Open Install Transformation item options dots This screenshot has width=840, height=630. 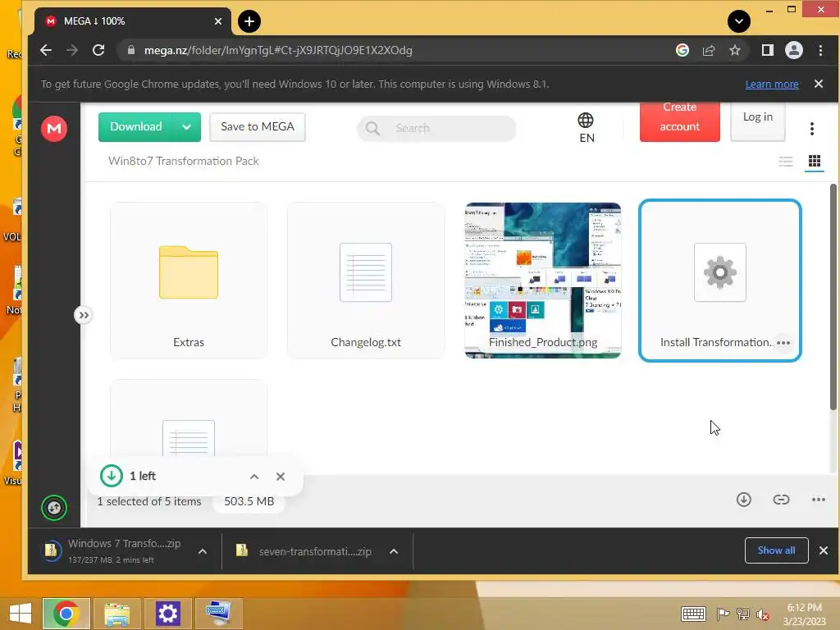click(783, 343)
